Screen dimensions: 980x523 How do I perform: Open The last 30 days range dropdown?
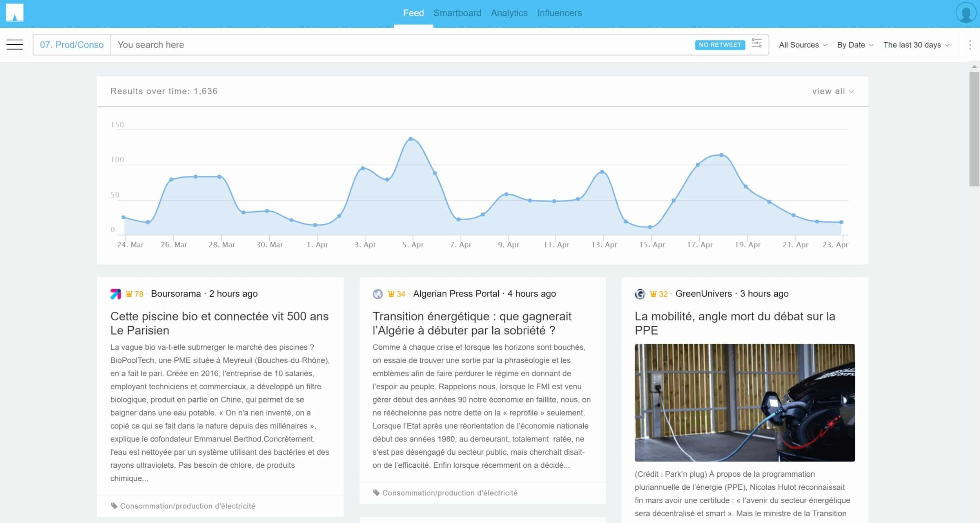pyautogui.click(x=916, y=45)
